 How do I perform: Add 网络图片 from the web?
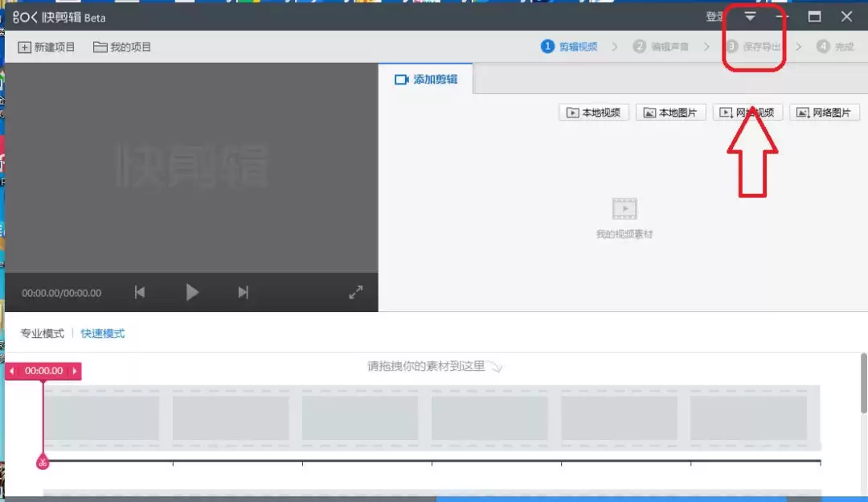[x=825, y=113]
